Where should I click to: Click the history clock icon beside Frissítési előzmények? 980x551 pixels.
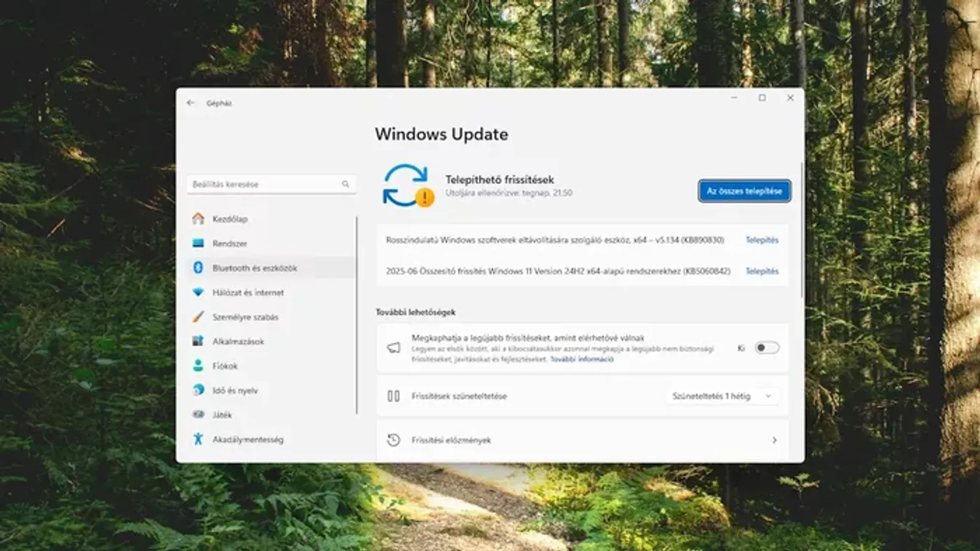tap(394, 440)
